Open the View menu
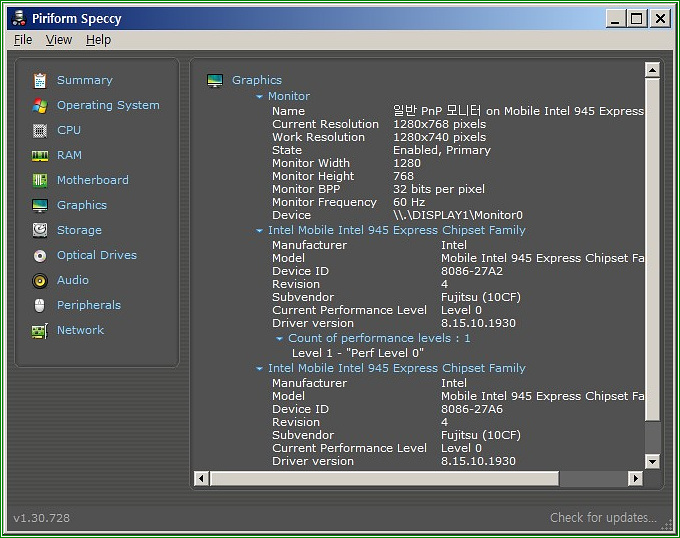This screenshot has width=680, height=538. [x=59, y=40]
